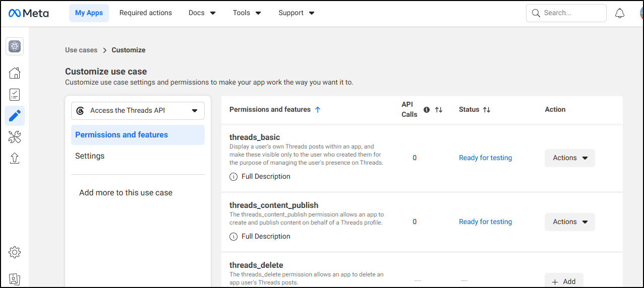The height and width of the screenshot is (288, 644).
Task: Open the Support dropdown menu
Action: (297, 13)
